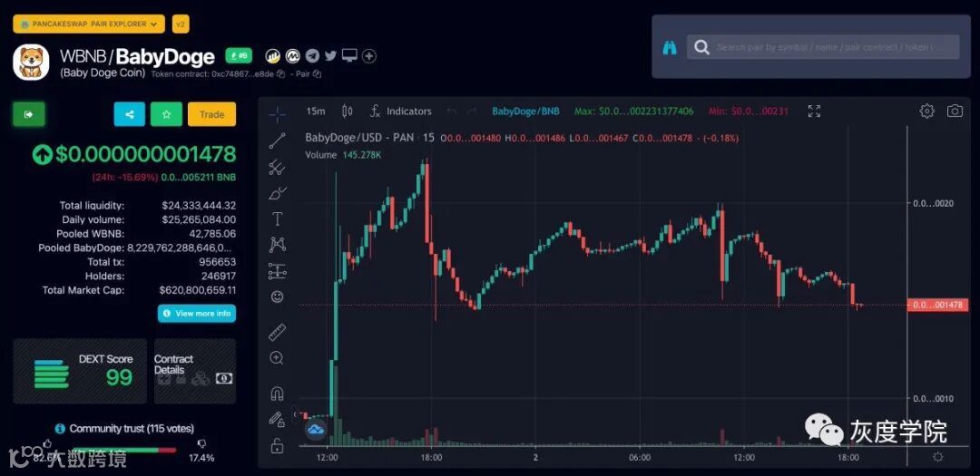Click the Community trust info icon
This screenshot has height=476, width=980.
(60, 429)
